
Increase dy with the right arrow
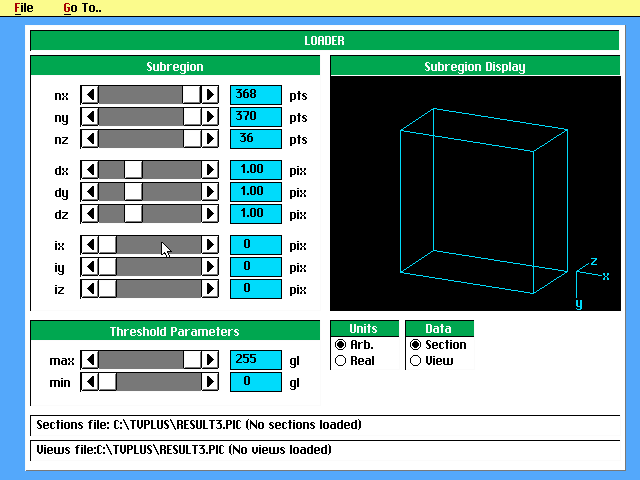[210, 192]
